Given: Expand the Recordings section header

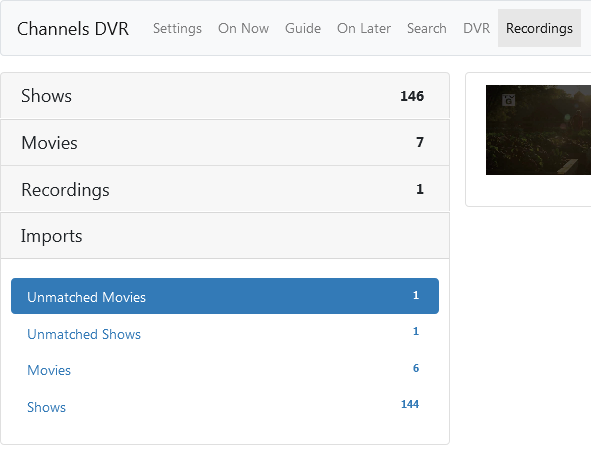Looking at the screenshot, I should 225,189.
